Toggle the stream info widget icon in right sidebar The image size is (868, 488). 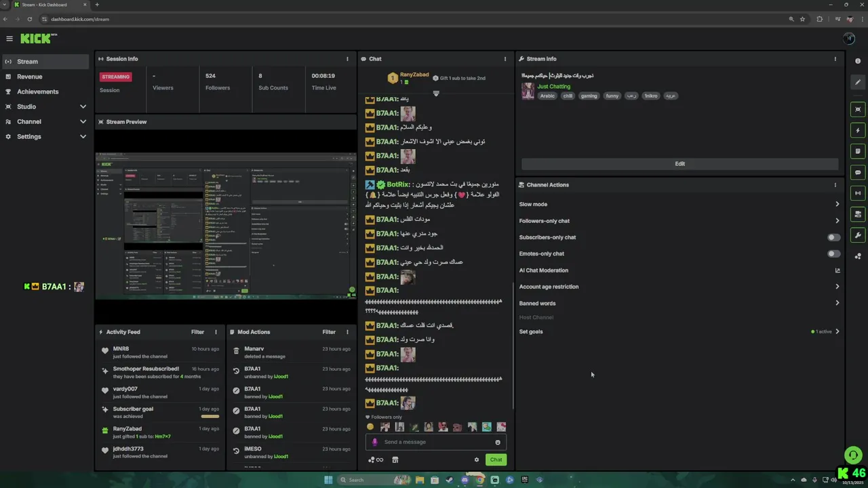858,214
